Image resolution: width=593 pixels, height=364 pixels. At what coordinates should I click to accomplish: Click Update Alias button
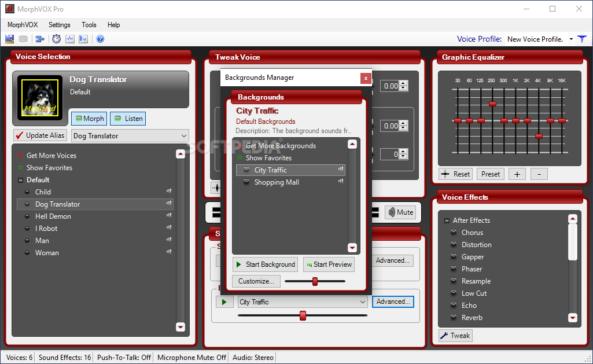[x=40, y=135]
